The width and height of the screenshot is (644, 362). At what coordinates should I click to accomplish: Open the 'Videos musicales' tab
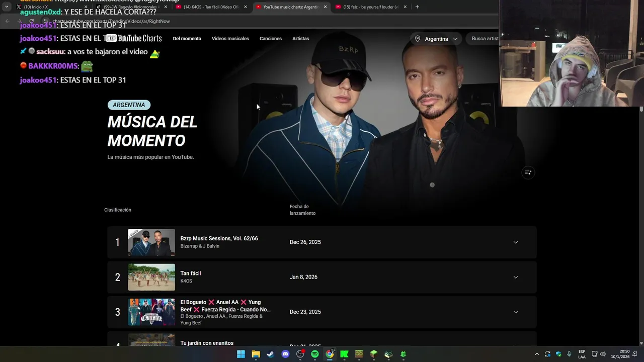(x=230, y=39)
